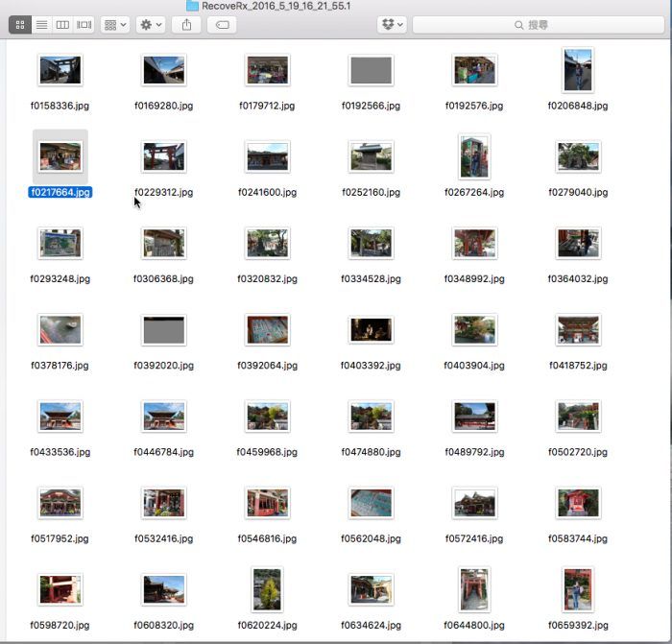Screen dimensions: 672x644
Task: Select thumbnail of f0378176.jpg
Action: (x=60, y=329)
